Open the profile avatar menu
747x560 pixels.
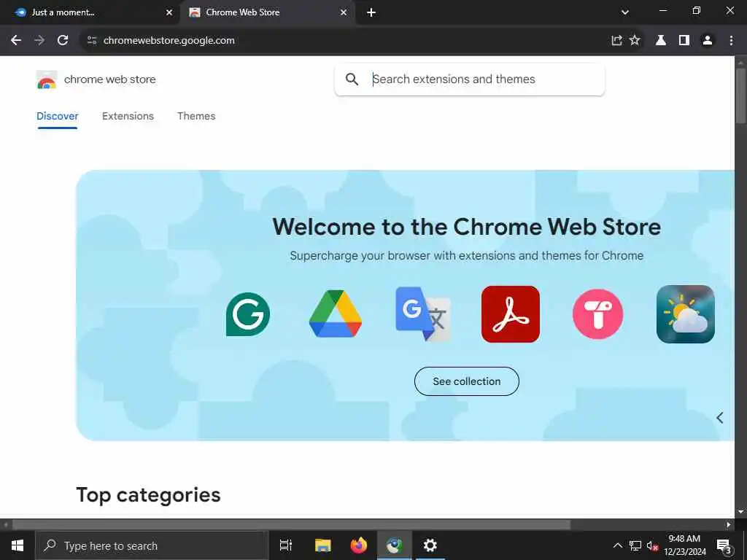(708, 41)
